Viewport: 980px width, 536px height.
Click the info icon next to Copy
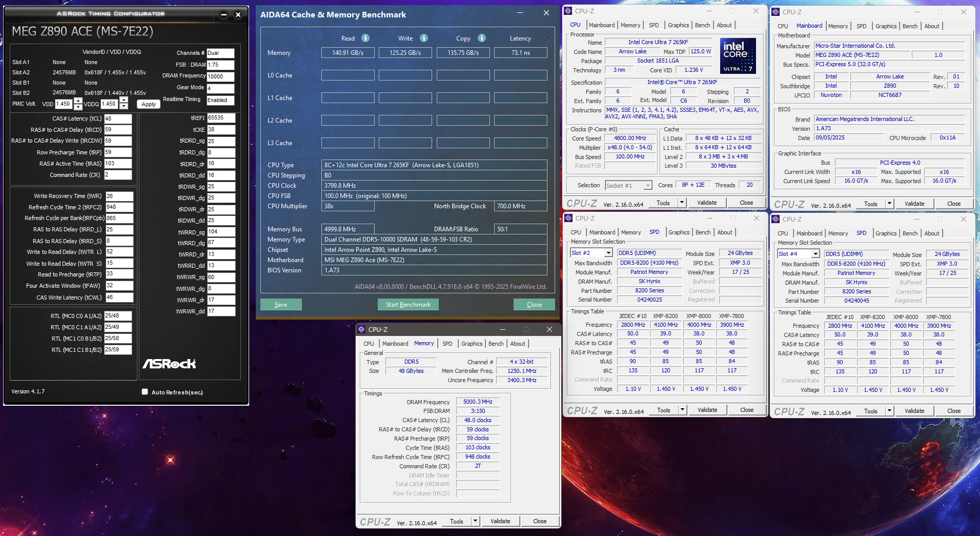point(482,38)
